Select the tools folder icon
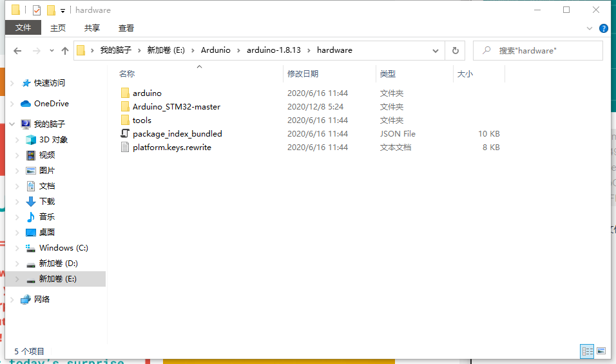 [x=125, y=120]
